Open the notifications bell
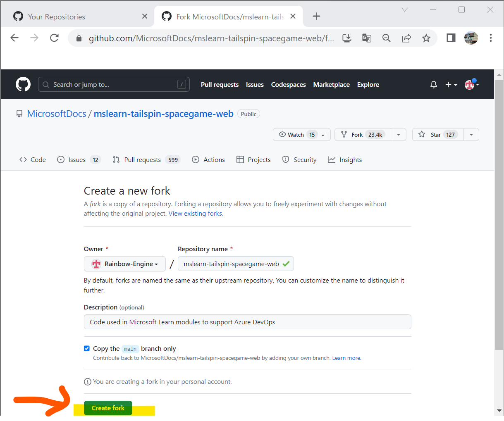 coord(434,85)
